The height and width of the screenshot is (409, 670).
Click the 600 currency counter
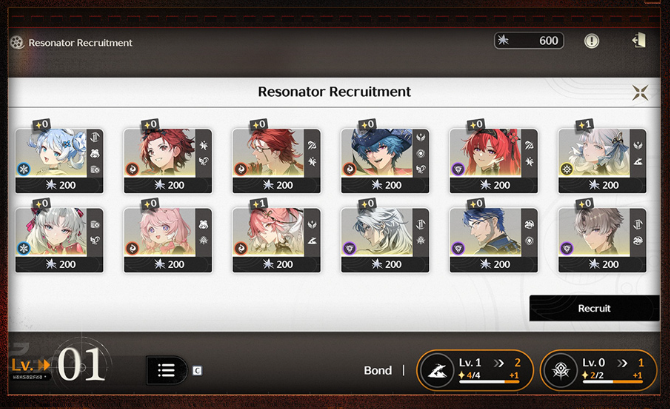pos(529,41)
